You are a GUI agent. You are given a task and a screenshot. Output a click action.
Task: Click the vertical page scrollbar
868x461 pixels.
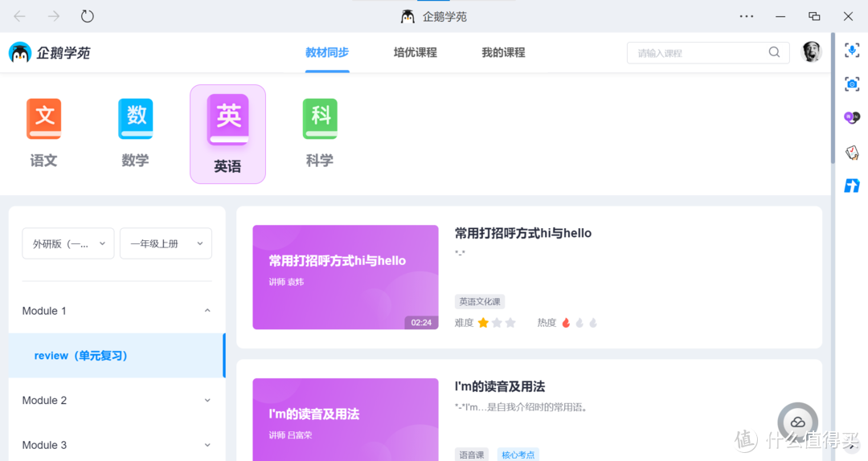click(833, 100)
